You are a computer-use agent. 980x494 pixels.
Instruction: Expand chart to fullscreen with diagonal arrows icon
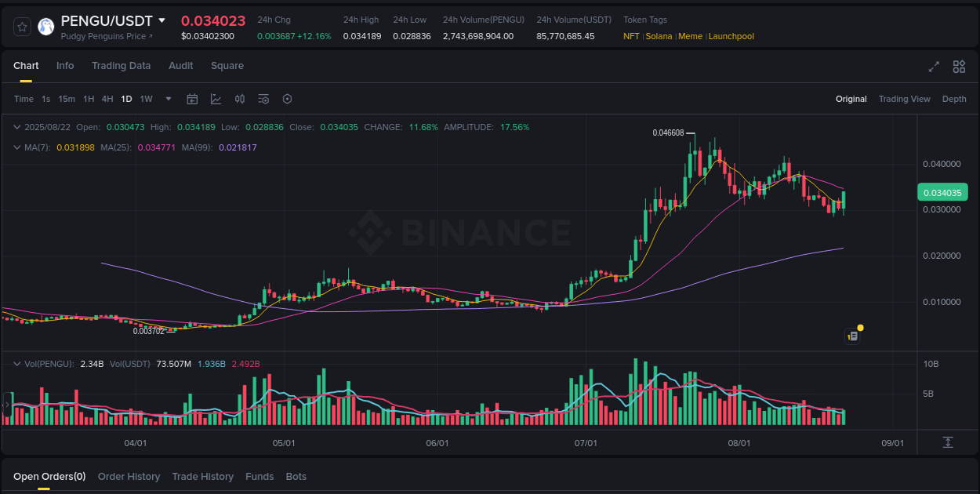pyautogui.click(x=933, y=67)
